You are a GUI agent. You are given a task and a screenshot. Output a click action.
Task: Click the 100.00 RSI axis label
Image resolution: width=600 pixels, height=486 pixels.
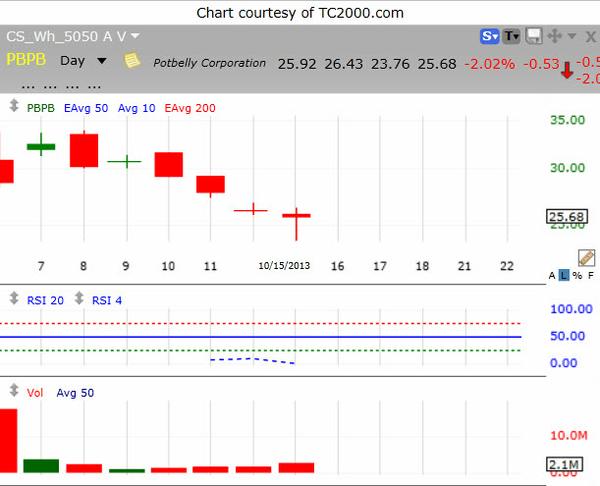(x=571, y=309)
